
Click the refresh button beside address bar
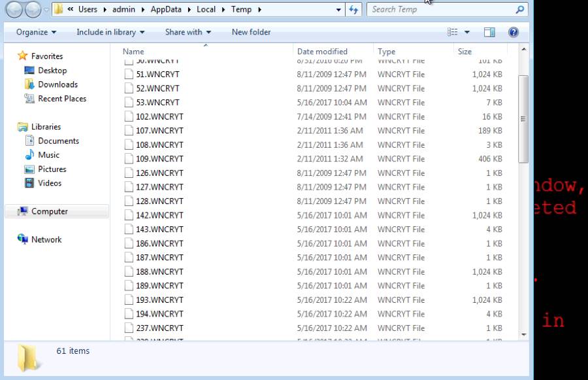354,10
